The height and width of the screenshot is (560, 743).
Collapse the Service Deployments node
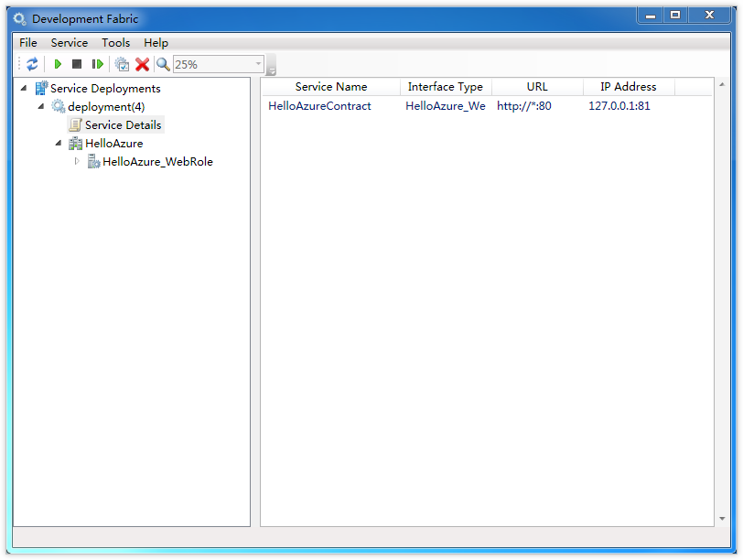pyautogui.click(x=24, y=88)
